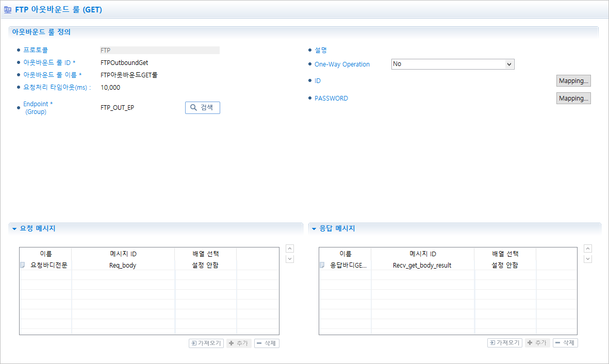Move response message up with the up arrow
Screen dimensions: 609x364
[588, 249]
